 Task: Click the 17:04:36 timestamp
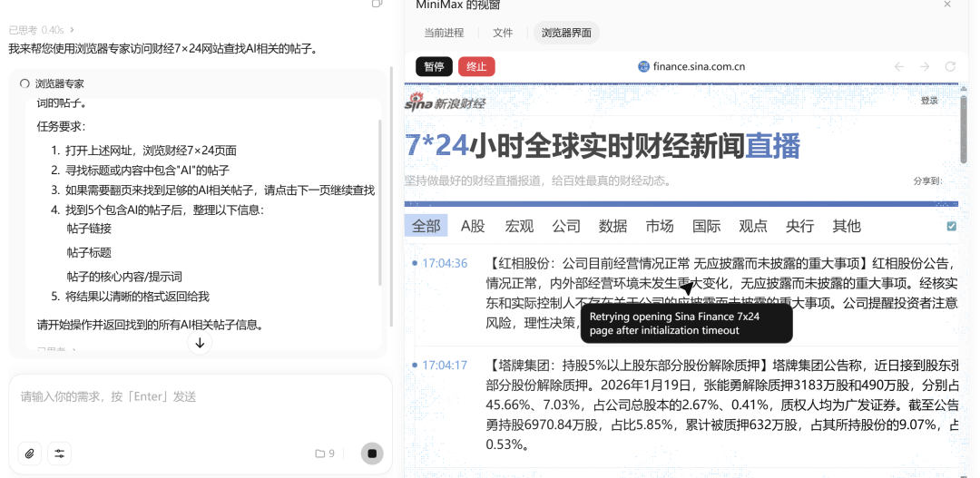(x=445, y=263)
